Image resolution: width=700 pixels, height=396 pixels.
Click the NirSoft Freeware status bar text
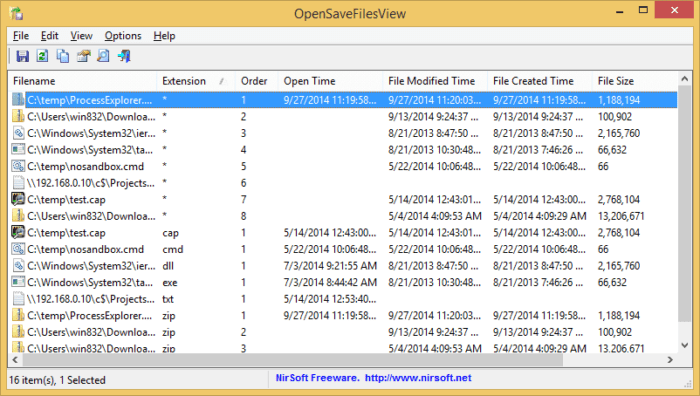click(x=317, y=378)
